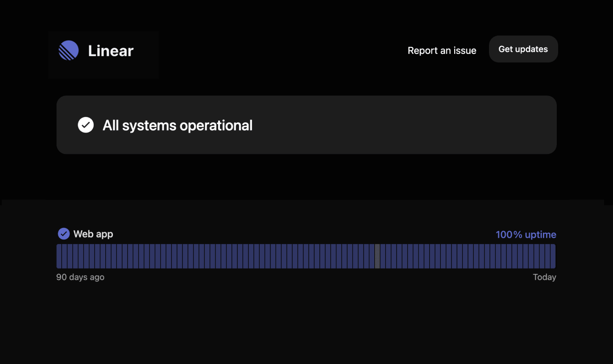The width and height of the screenshot is (613, 364).
Task: Click the Today label under the timeline
Action: click(x=544, y=277)
